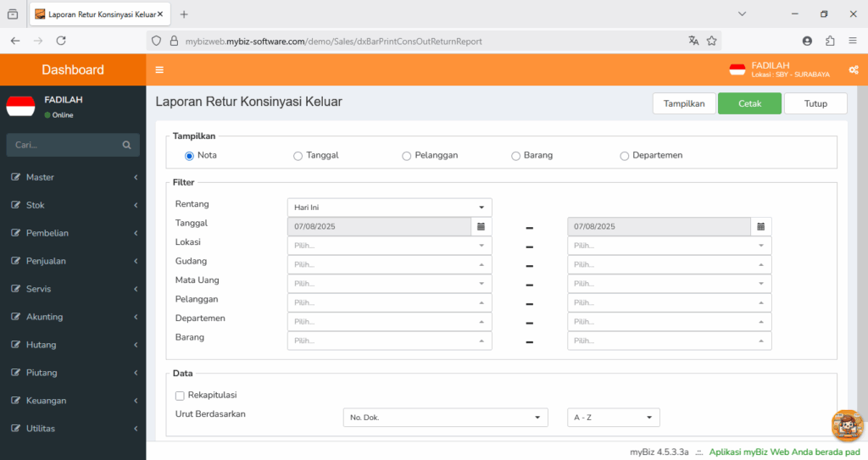Open calendar picker for start date
Image resolution: width=868 pixels, height=460 pixels.
click(x=481, y=226)
